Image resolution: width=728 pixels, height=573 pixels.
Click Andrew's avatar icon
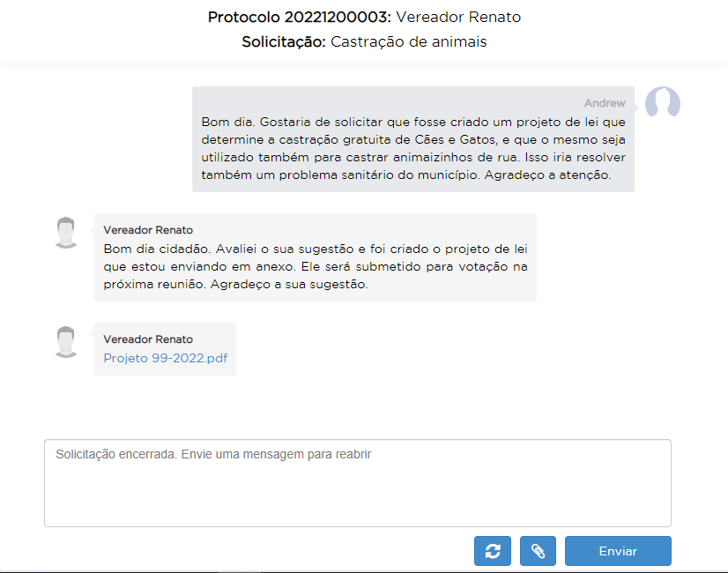click(663, 102)
